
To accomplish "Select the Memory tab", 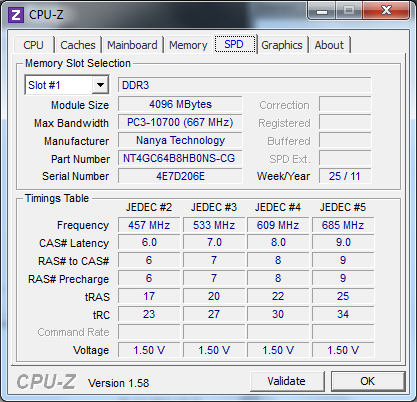I will pos(188,45).
